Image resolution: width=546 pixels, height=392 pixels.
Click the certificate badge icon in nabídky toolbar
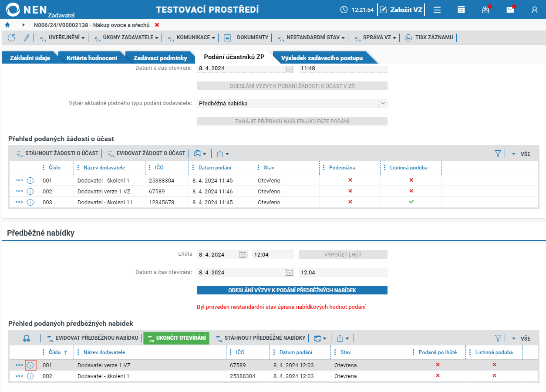(x=27, y=338)
